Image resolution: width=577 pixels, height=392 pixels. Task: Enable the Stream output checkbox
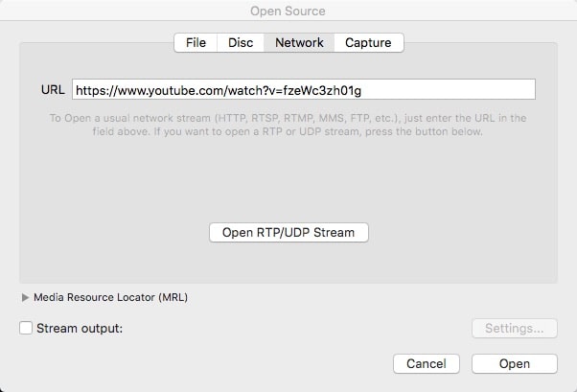click(x=26, y=328)
